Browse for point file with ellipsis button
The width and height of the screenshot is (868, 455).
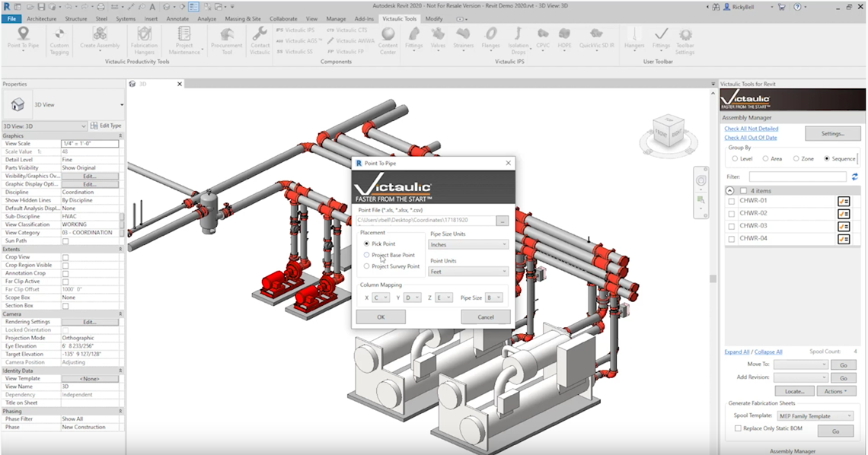502,221
